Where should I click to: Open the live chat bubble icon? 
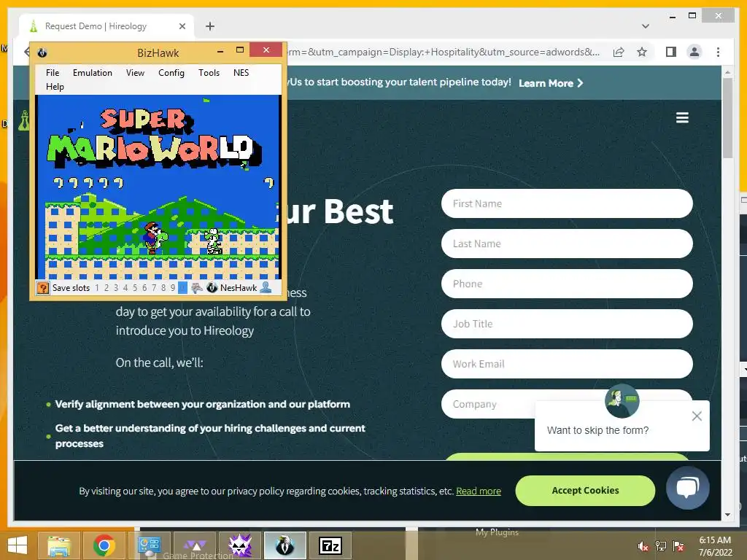coord(687,488)
